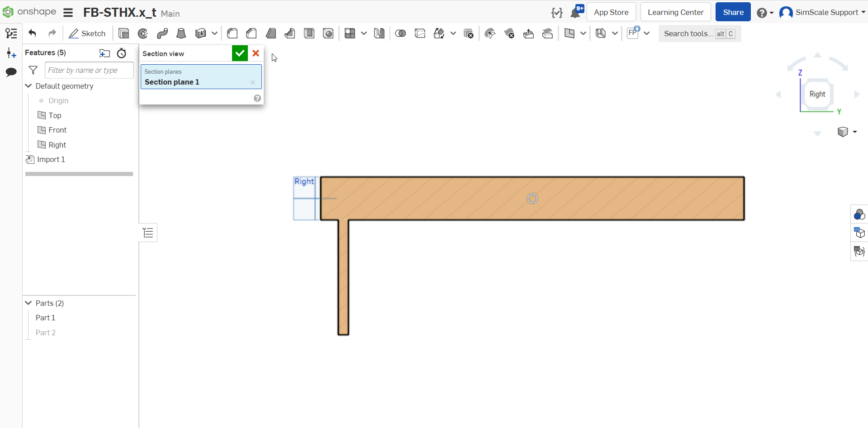Image resolution: width=868 pixels, height=428 pixels.
Task: Select the Extrude tool
Action: click(x=123, y=33)
